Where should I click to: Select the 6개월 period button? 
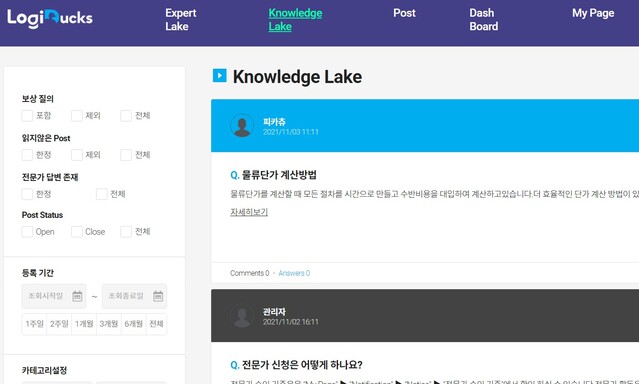tap(133, 324)
